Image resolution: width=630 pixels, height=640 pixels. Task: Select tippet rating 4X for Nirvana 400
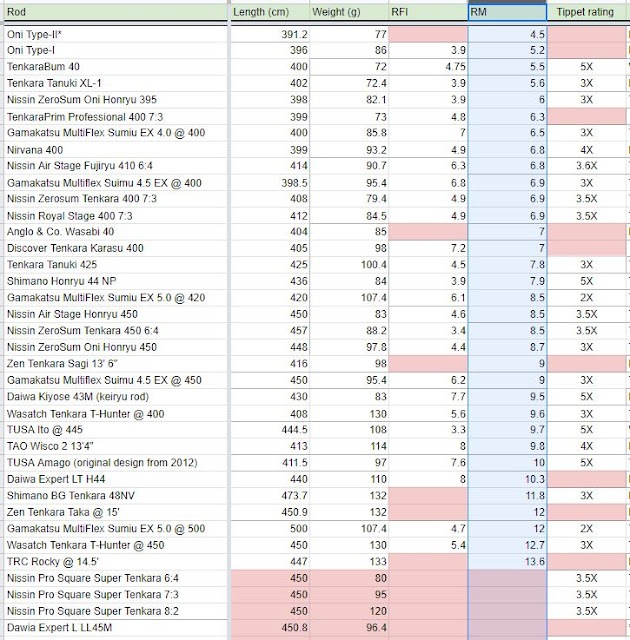pyautogui.click(x=586, y=150)
